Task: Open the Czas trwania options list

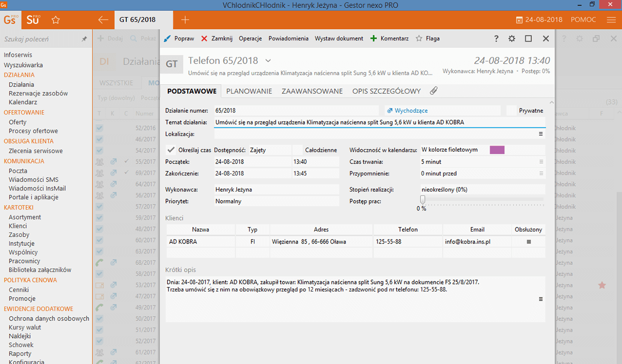Action: [541, 161]
